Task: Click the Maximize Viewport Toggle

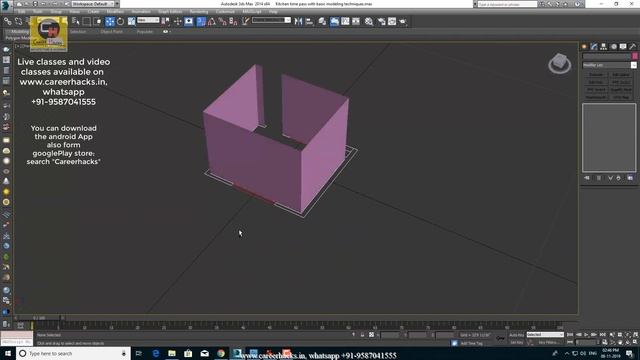Action: (x=635, y=342)
